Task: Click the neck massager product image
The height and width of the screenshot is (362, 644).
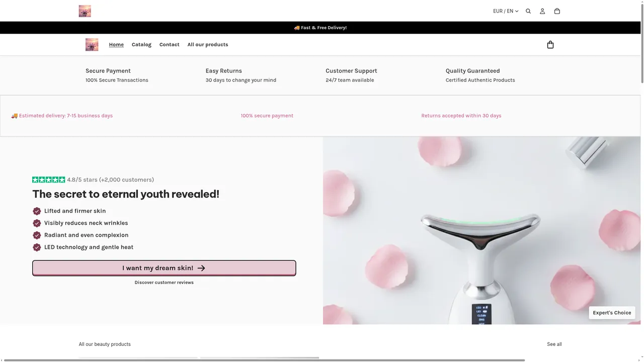Action: (x=481, y=230)
